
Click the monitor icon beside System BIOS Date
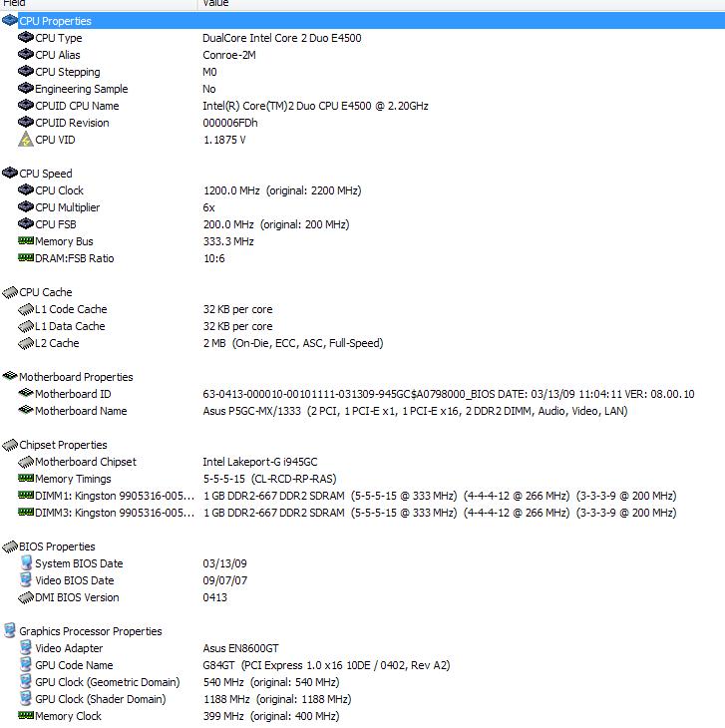point(27,562)
